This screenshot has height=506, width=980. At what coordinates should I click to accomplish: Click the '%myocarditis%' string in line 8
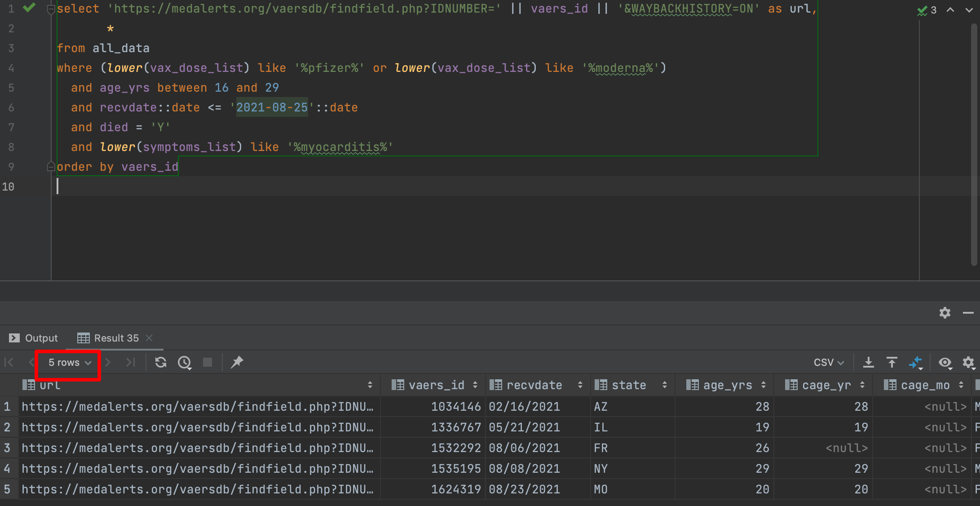coord(340,147)
